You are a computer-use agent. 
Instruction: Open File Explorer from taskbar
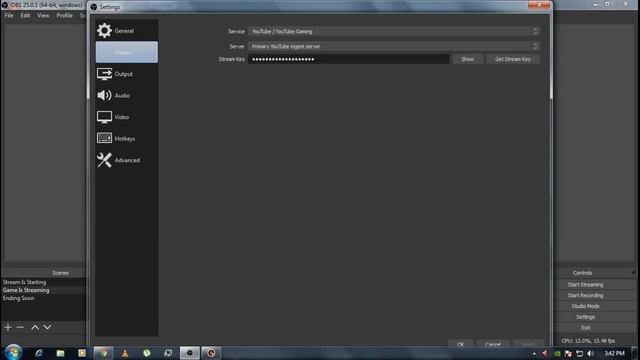click(60, 353)
